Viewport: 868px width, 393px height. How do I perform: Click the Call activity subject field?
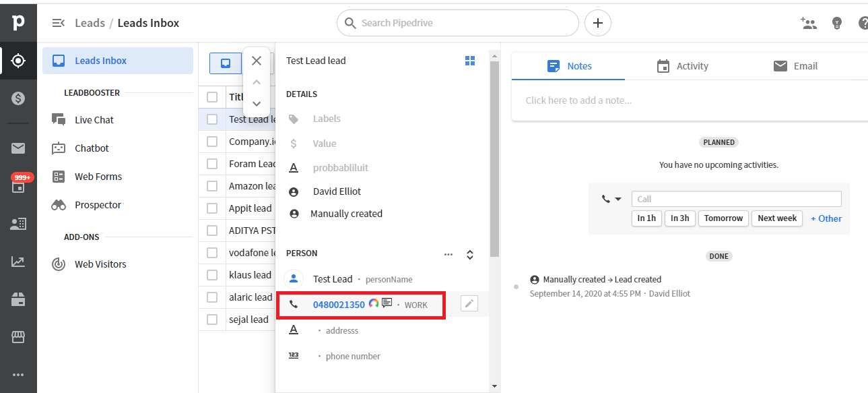737,199
